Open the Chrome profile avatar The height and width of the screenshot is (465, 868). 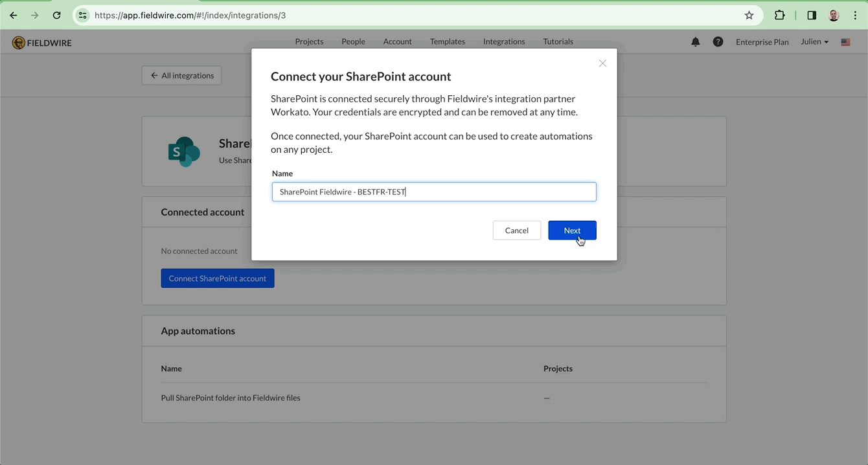[834, 15]
